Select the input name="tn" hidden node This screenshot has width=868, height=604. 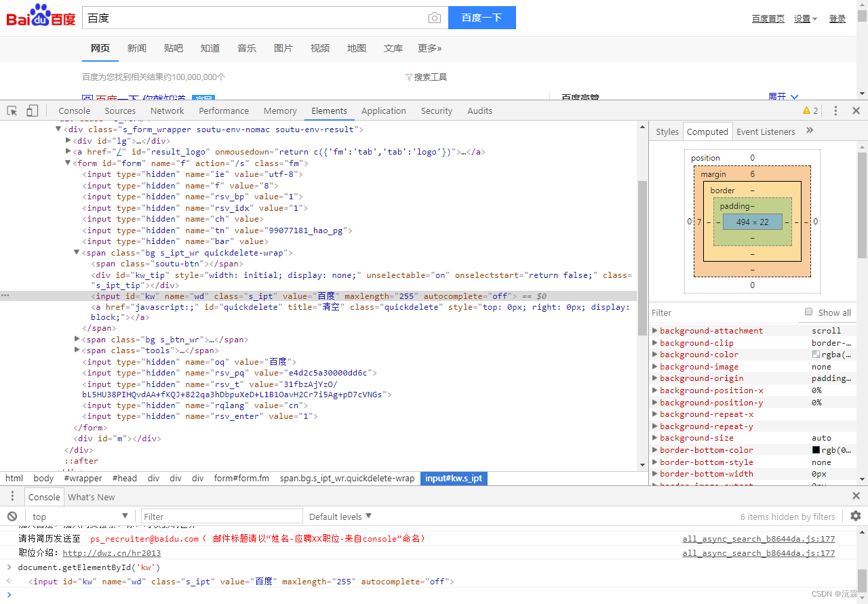pos(218,230)
